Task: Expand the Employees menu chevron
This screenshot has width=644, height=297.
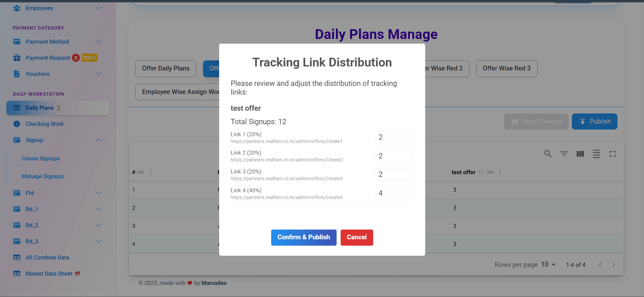Action: (99, 8)
